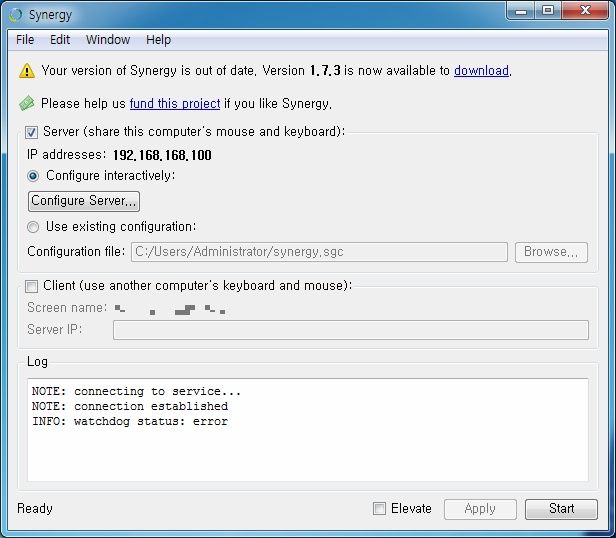Image resolution: width=616 pixels, height=538 pixels.
Task: Open the Window menu
Action: click(x=108, y=40)
